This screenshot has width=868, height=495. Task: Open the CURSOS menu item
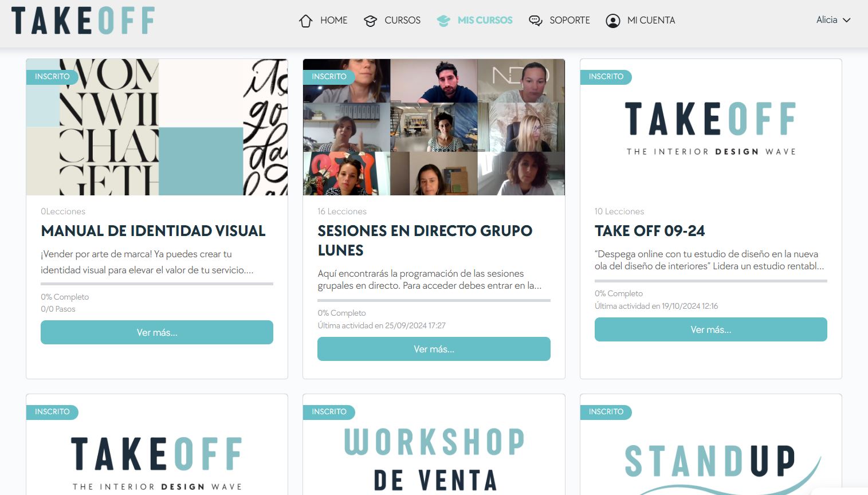click(402, 20)
